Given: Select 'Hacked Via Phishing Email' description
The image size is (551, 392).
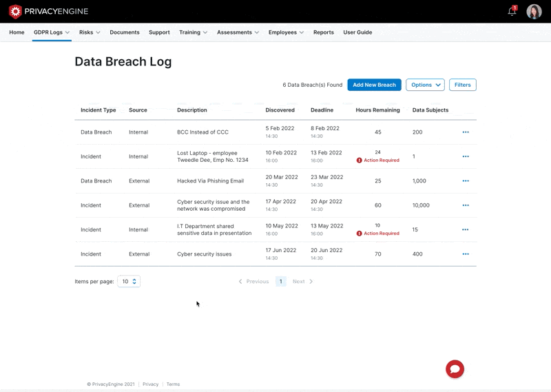Looking at the screenshot, I should coord(211,180).
